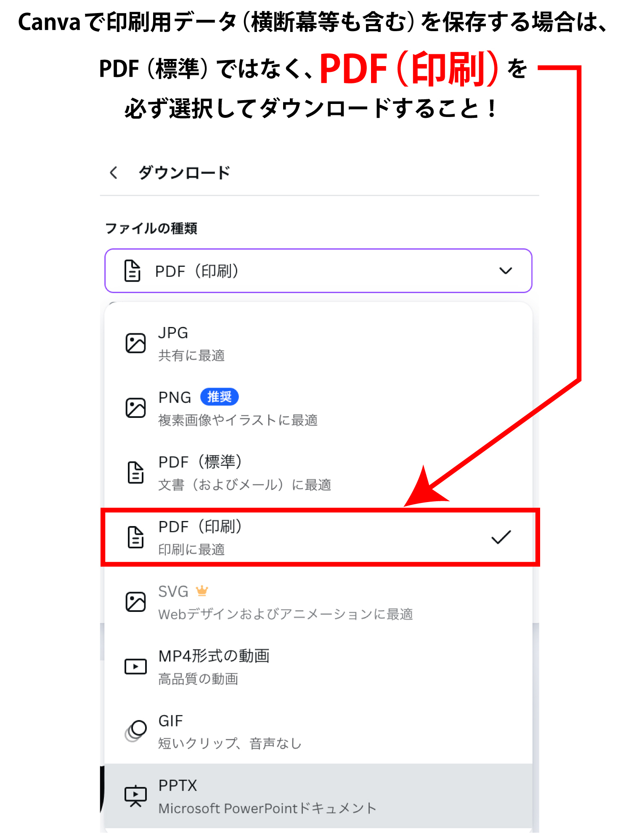
Task: Click document icon inside file type selector
Action: [x=132, y=271]
